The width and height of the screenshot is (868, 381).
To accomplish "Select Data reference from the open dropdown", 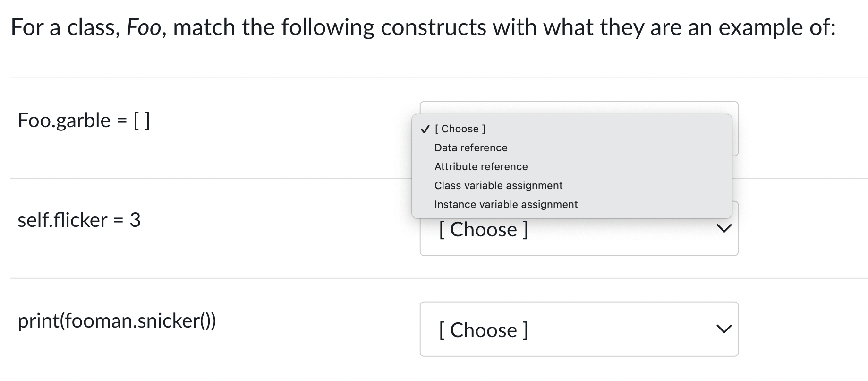I will tap(471, 147).
